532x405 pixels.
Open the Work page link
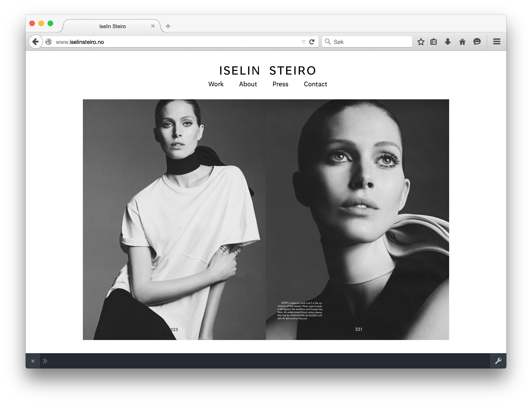pyautogui.click(x=216, y=84)
